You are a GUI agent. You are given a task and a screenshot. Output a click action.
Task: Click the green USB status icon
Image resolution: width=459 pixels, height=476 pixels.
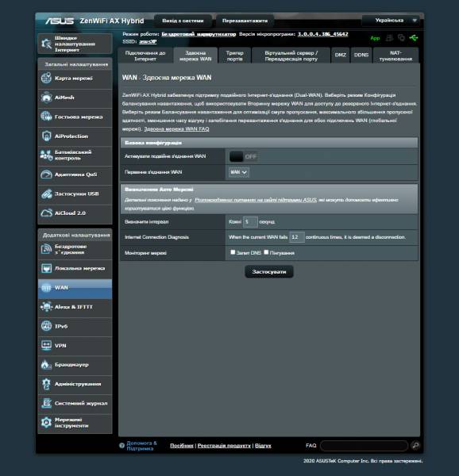(x=414, y=38)
